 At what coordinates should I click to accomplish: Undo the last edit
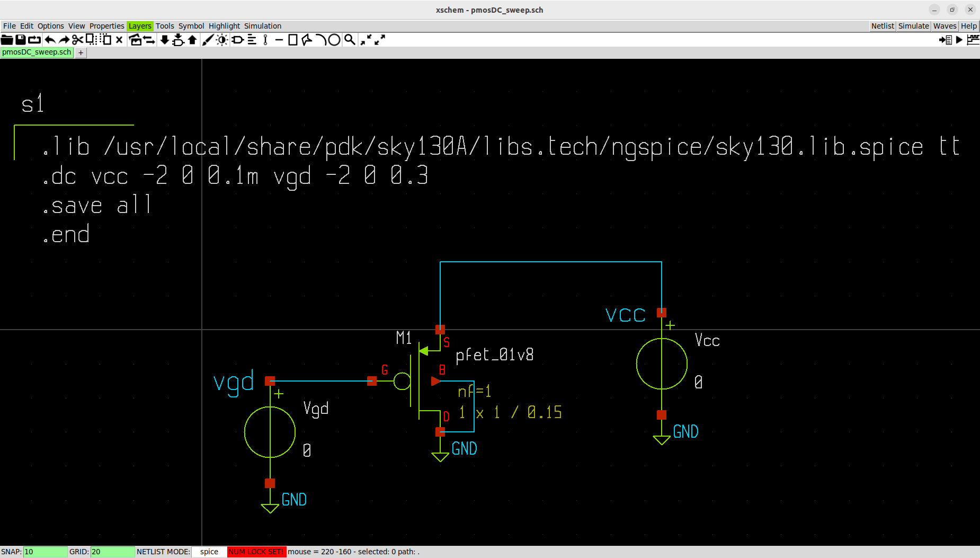(x=50, y=39)
